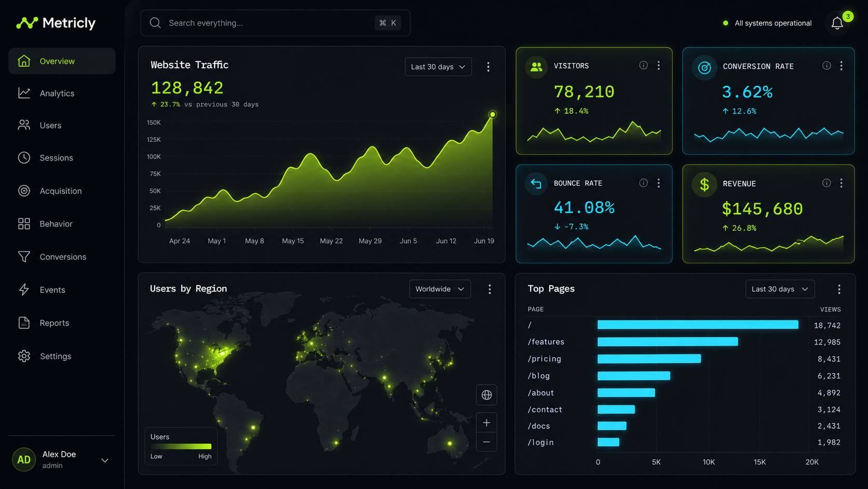This screenshot has width=868, height=489.
Task: Zoom out on the region map
Action: click(x=486, y=442)
